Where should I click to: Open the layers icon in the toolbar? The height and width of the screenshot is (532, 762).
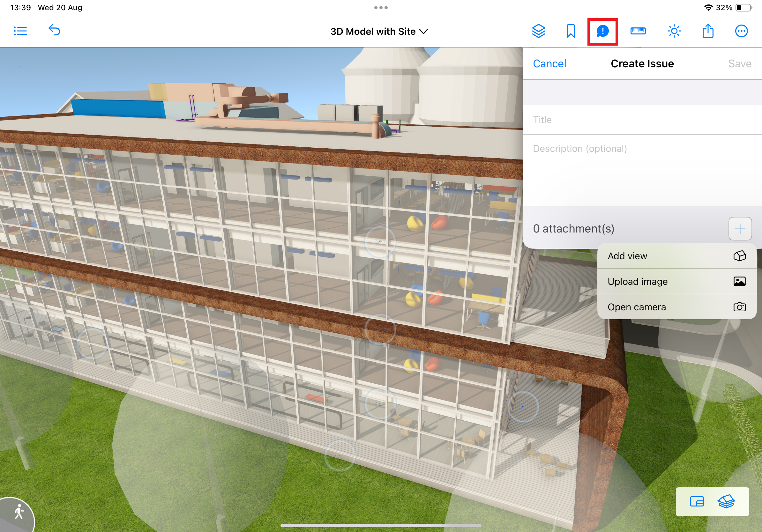point(538,31)
